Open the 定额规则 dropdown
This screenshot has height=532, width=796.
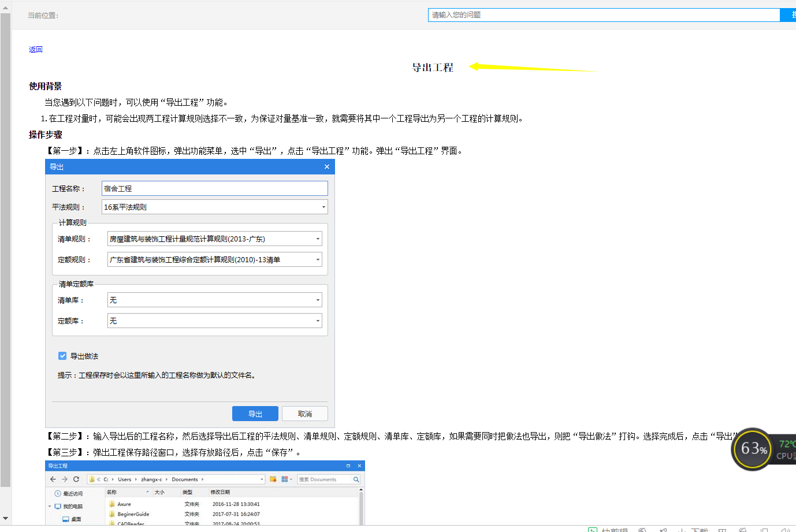(214, 259)
